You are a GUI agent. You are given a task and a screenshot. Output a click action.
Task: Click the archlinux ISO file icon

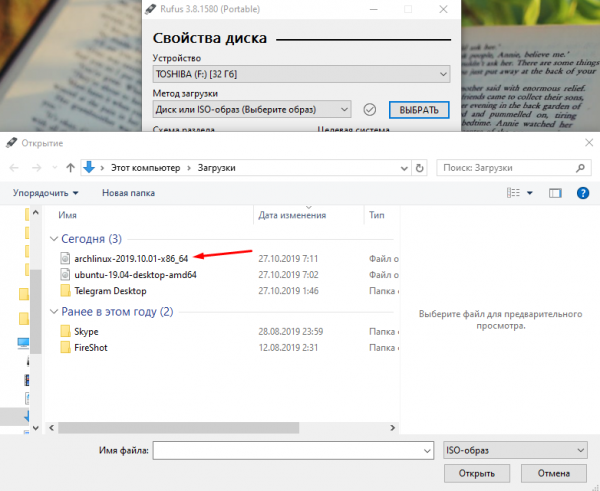(65, 258)
